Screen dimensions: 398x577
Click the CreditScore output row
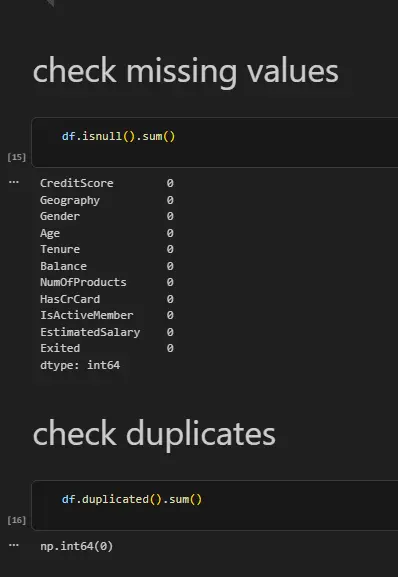(107, 183)
